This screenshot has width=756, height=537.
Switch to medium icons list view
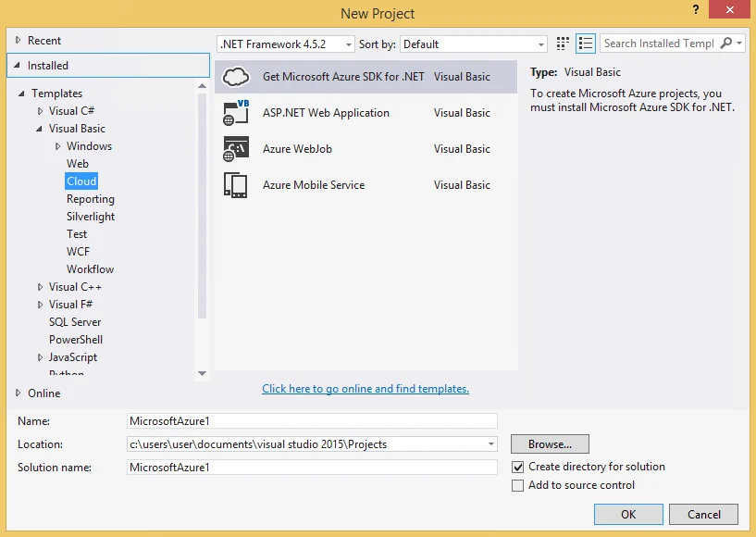tap(586, 44)
